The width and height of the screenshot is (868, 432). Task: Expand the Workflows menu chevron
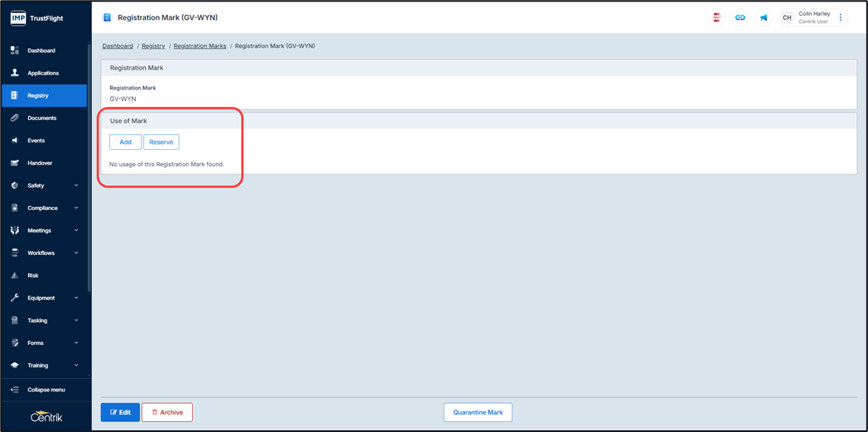point(76,253)
